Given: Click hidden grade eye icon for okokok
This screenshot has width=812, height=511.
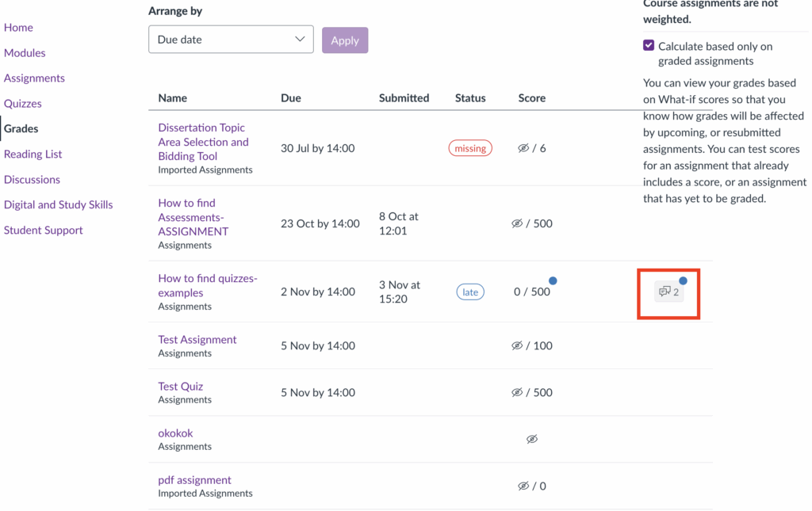Looking at the screenshot, I should (x=532, y=439).
